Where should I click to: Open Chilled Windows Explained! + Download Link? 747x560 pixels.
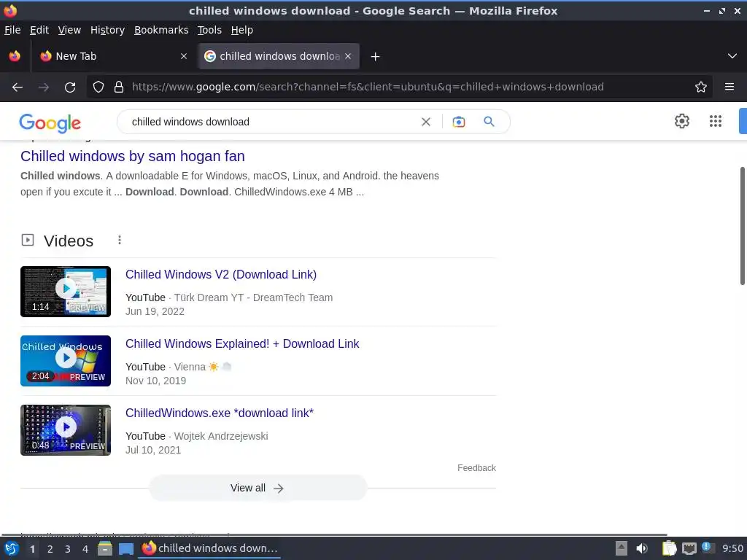(242, 344)
